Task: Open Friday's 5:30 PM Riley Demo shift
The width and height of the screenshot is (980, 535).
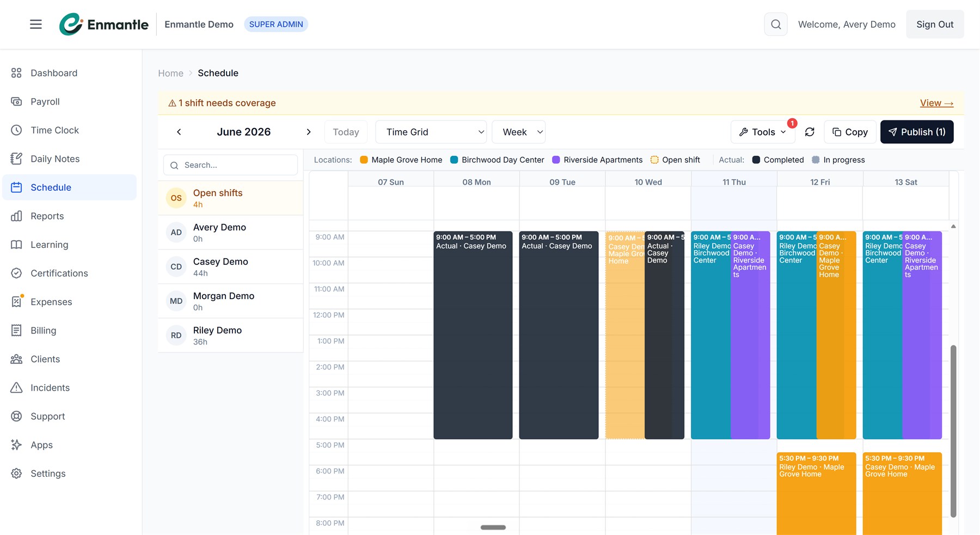Action: [x=816, y=494]
